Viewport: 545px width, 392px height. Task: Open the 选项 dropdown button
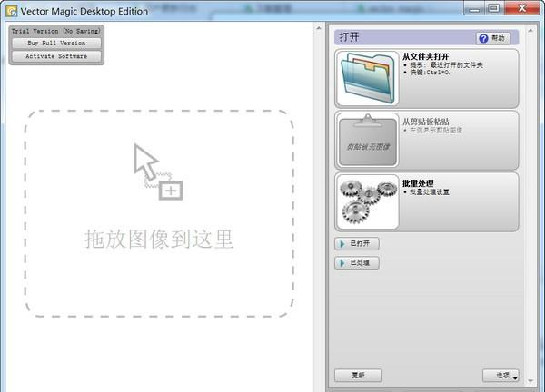click(500, 376)
